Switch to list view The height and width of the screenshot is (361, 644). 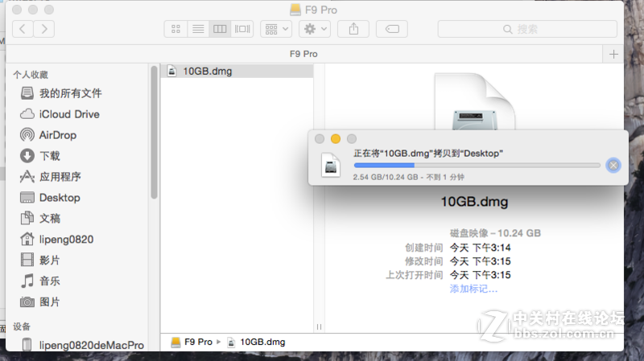click(x=198, y=29)
